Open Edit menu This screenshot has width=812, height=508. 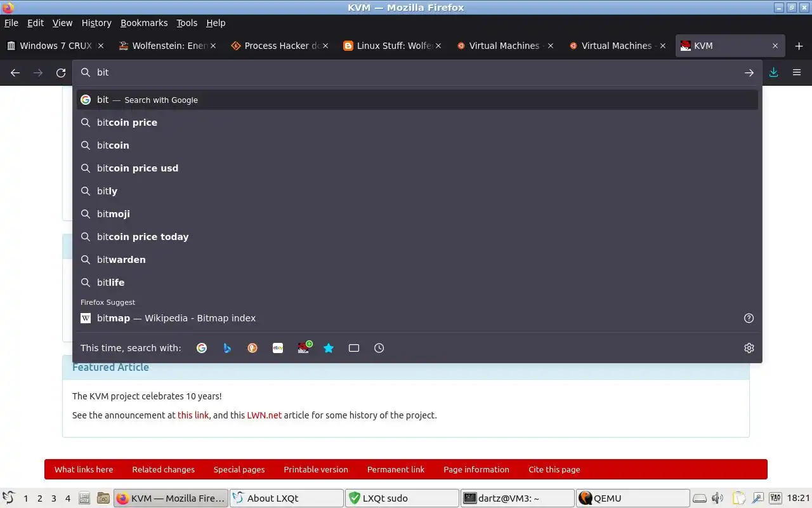pyautogui.click(x=36, y=23)
